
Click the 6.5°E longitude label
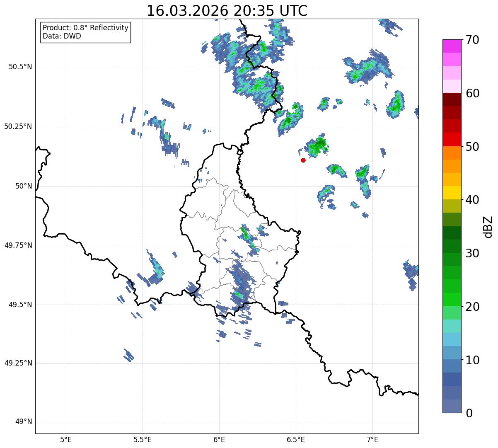(296, 439)
